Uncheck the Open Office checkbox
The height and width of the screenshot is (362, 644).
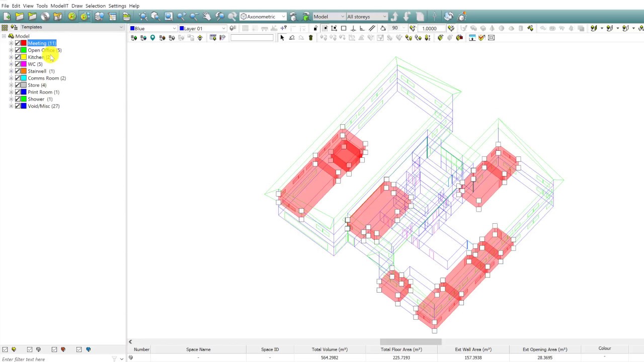click(x=18, y=50)
